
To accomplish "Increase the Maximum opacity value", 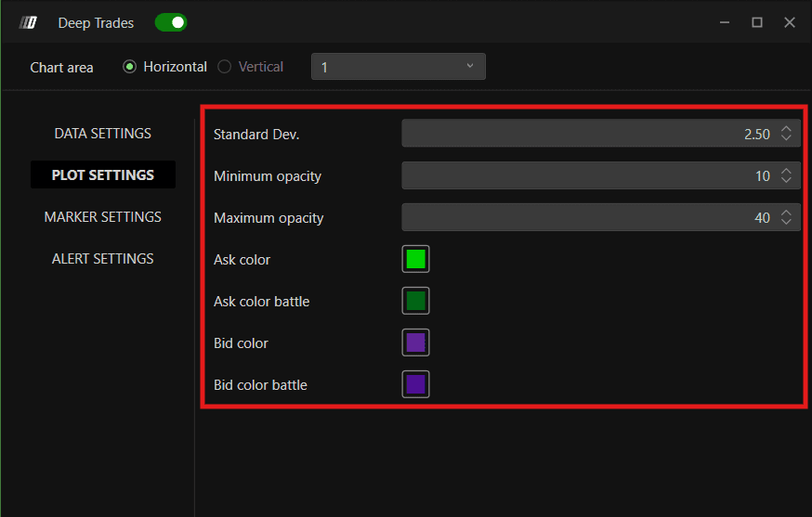I will (x=786, y=213).
